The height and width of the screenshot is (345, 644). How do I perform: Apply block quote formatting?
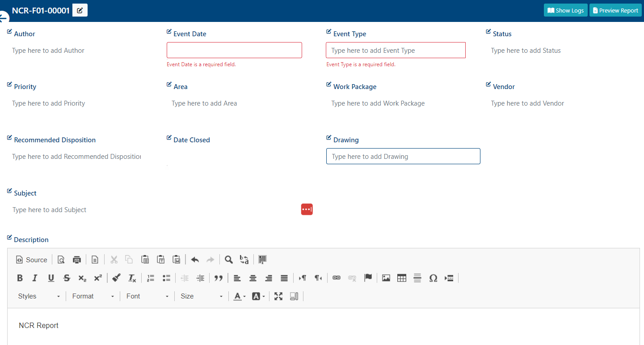point(219,278)
